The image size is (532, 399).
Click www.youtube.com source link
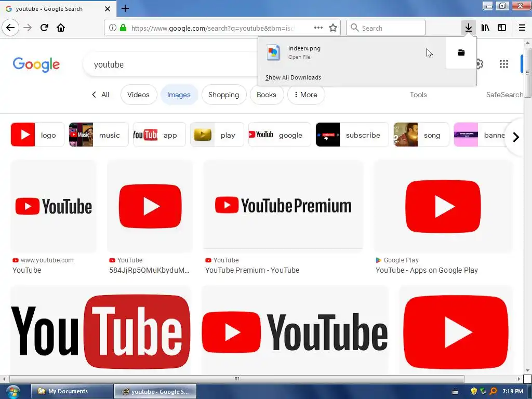click(x=47, y=260)
